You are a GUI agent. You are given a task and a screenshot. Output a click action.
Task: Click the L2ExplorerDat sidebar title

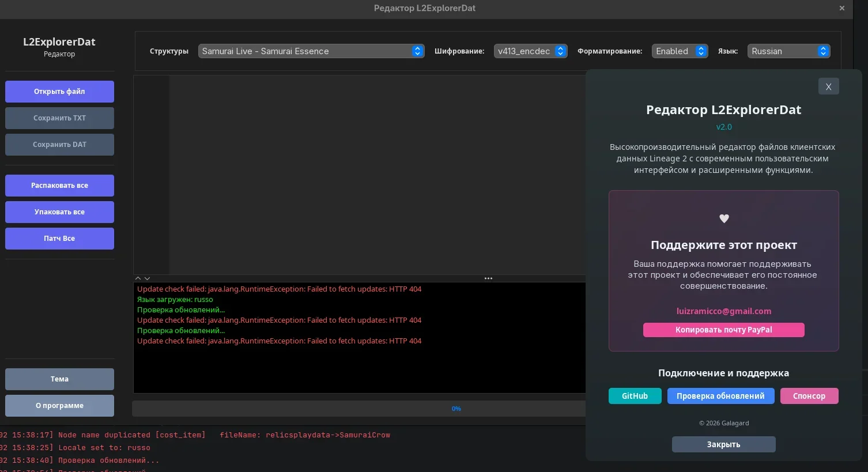59,42
